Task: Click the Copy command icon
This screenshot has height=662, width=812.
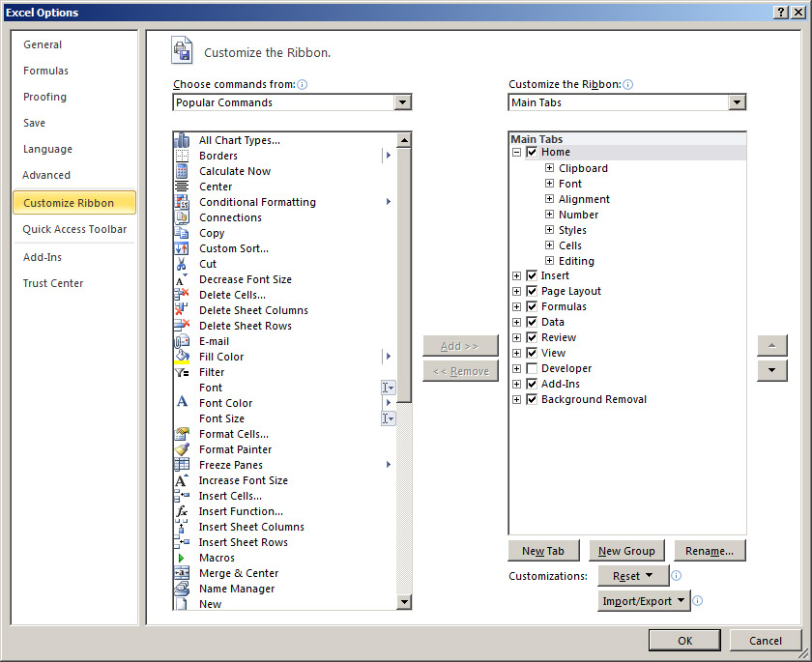Action: coord(182,233)
